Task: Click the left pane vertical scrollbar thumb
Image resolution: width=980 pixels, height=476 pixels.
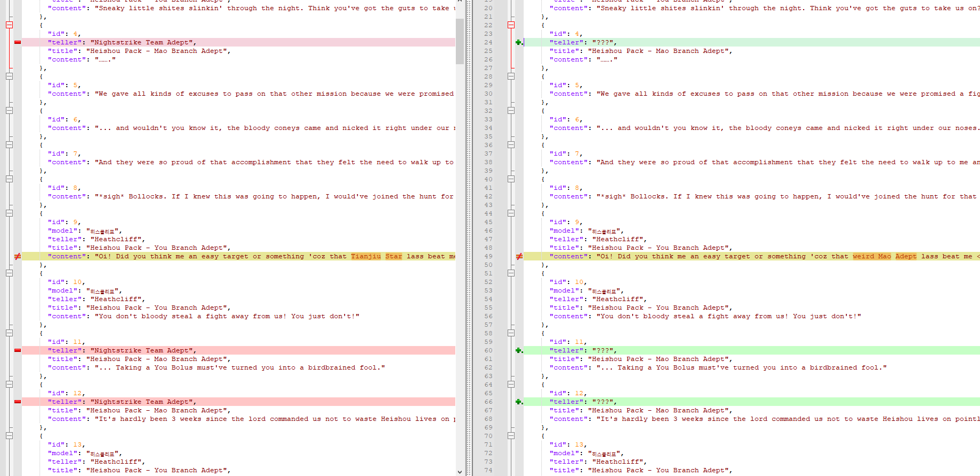Action: (x=460, y=41)
